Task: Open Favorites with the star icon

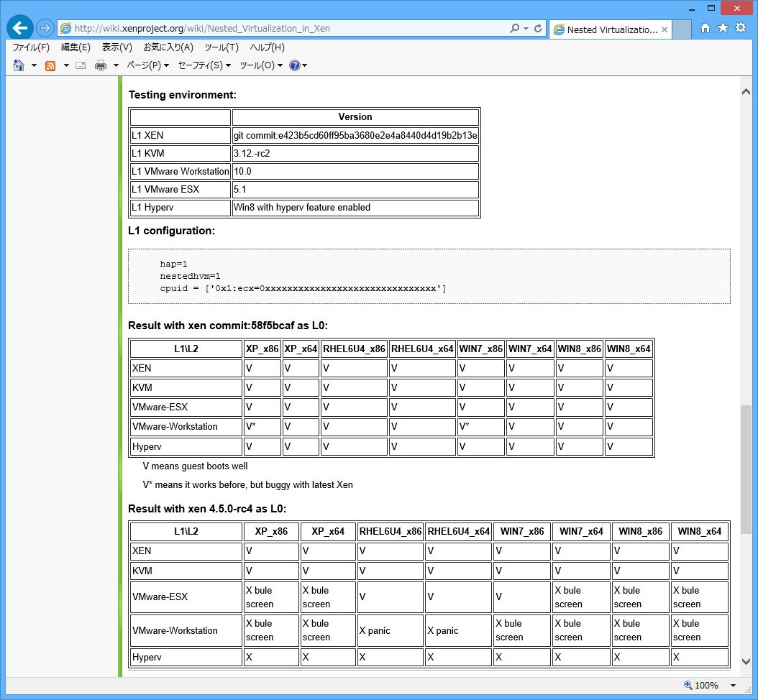Action: pos(723,27)
